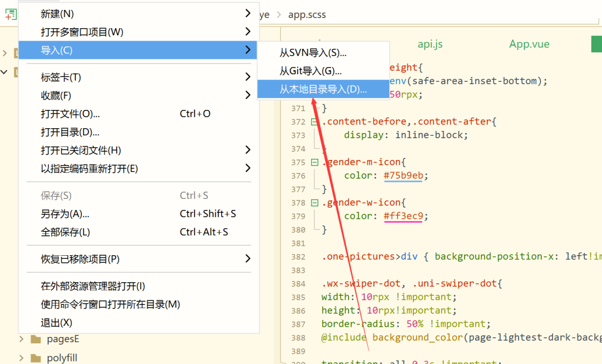Screen dimensions: 602x364
Task: Click the new file icon at top-left
Action: 9,14
